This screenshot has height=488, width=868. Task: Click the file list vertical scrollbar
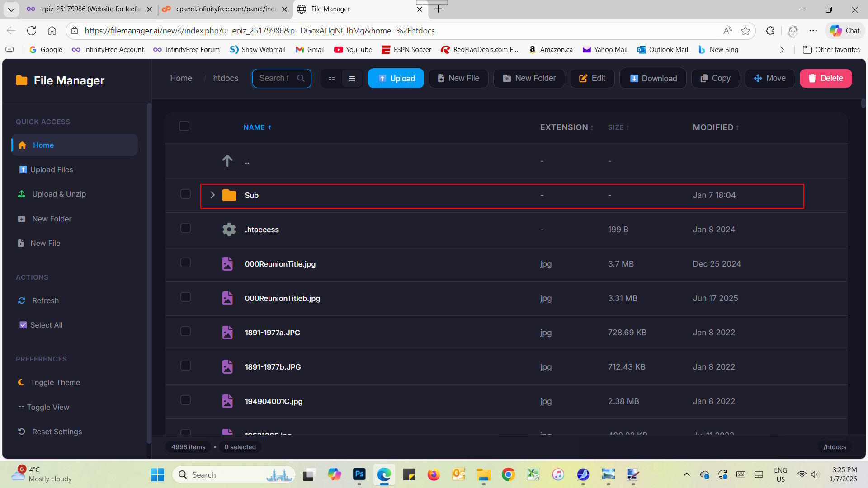point(863,103)
